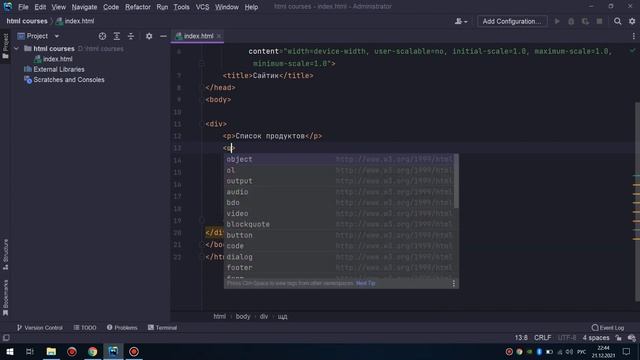This screenshot has width=640, height=360.
Task: Choose footer from autocomplete list
Action: 339,267
